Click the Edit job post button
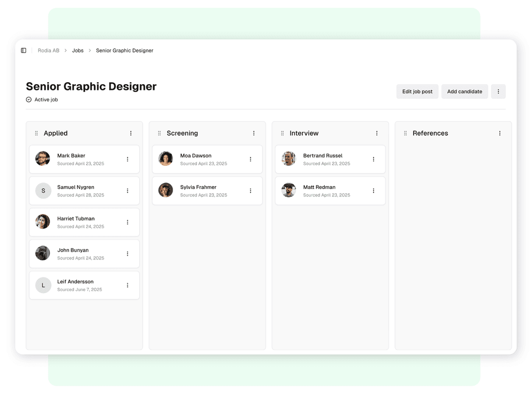 point(417,91)
